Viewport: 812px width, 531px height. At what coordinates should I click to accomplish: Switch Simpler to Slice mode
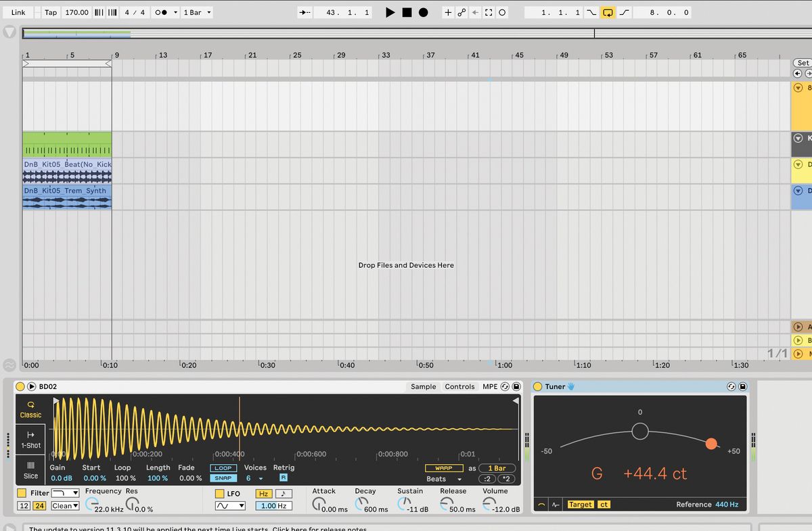click(x=30, y=470)
